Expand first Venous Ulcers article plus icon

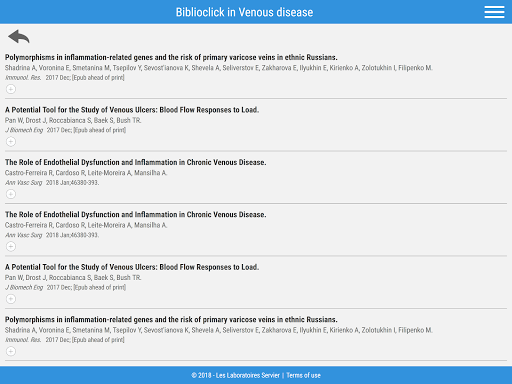11,142
